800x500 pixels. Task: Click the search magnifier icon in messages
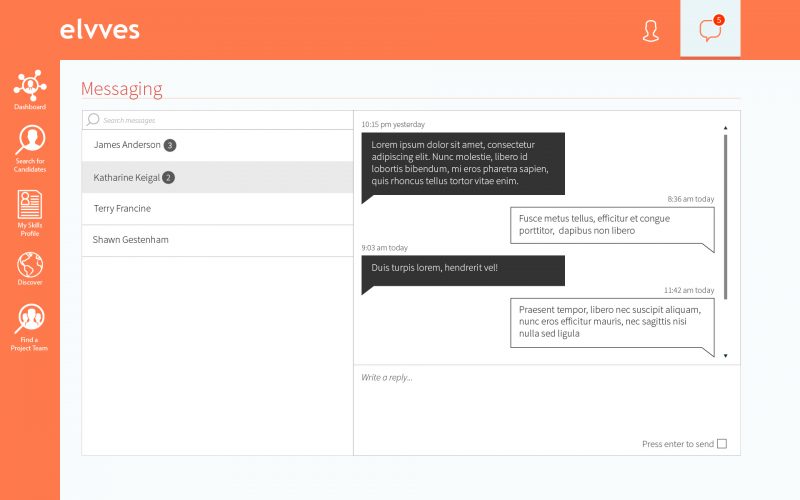(93, 119)
